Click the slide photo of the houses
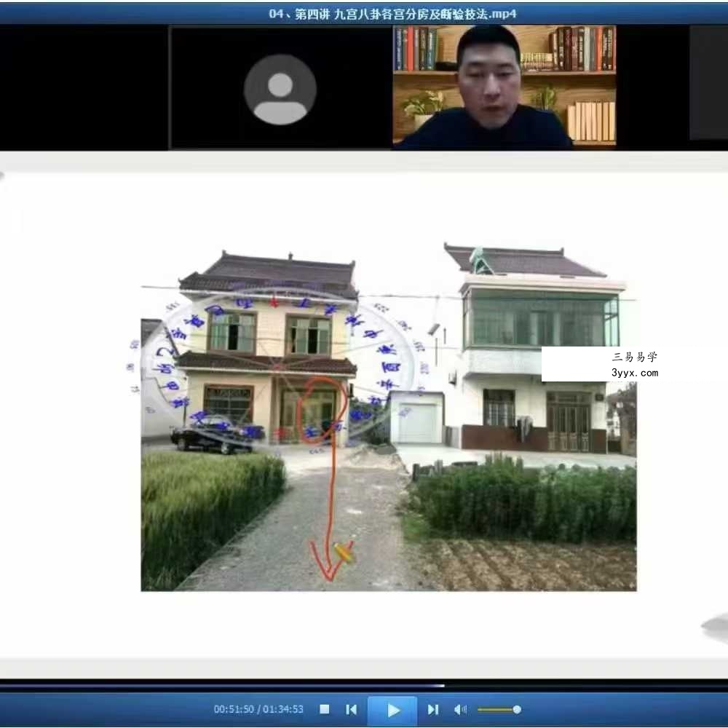The height and width of the screenshot is (728, 728). click(x=389, y=416)
